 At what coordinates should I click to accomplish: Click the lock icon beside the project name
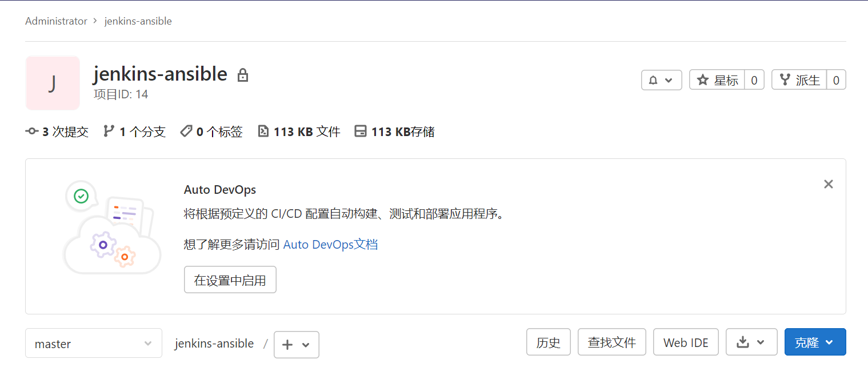click(x=243, y=74)
